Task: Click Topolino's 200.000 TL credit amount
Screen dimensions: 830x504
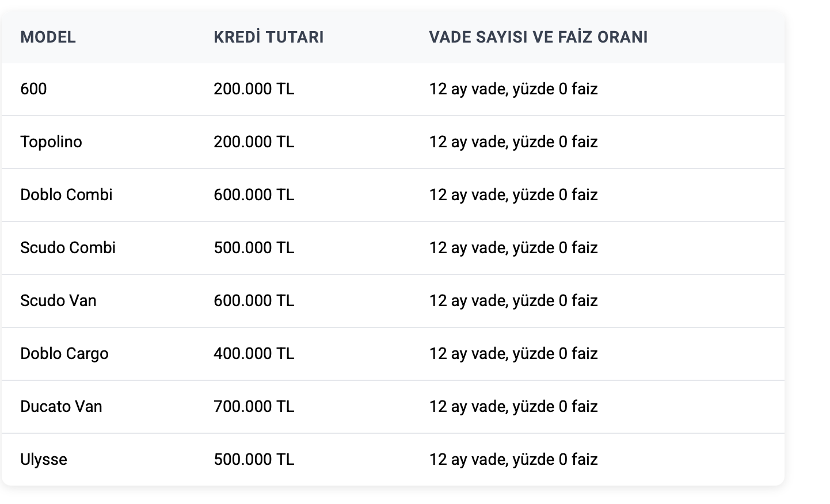Action: (x=254, y=142)
